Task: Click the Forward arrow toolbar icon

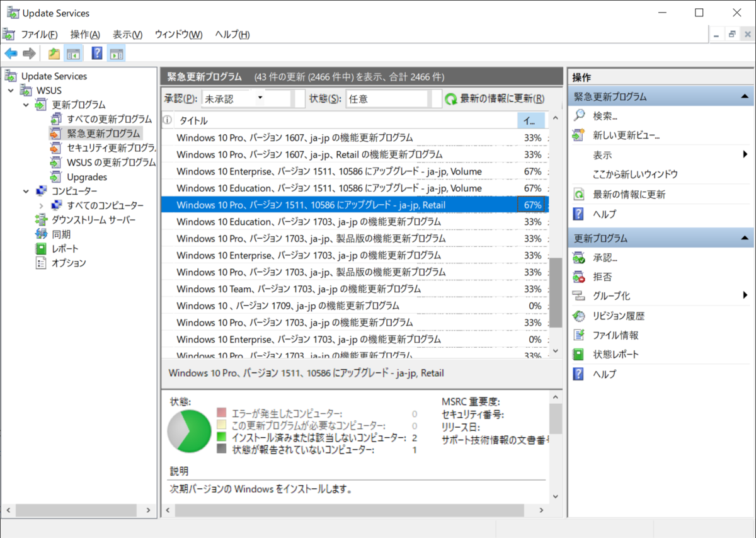Action: coord(29,54)
